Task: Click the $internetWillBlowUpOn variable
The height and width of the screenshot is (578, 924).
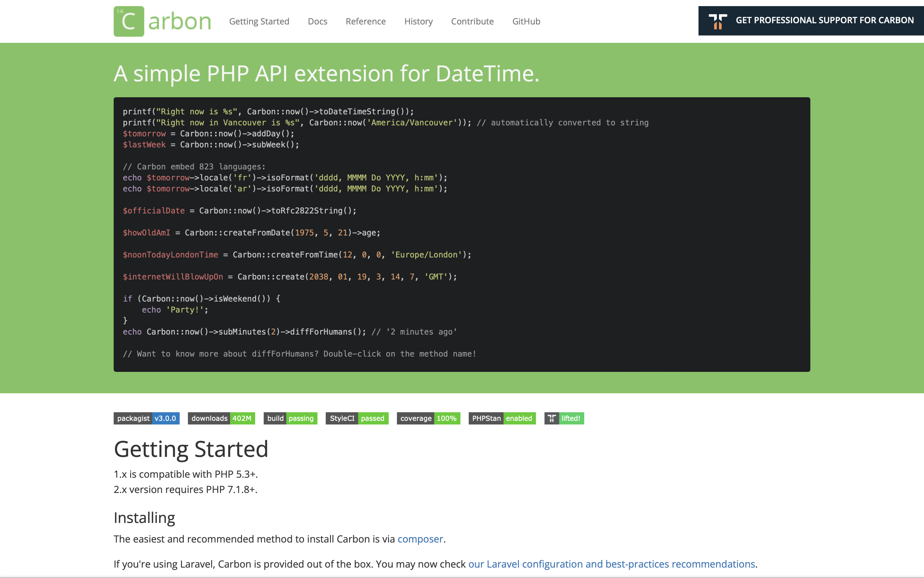Action: tap(173, 277)
